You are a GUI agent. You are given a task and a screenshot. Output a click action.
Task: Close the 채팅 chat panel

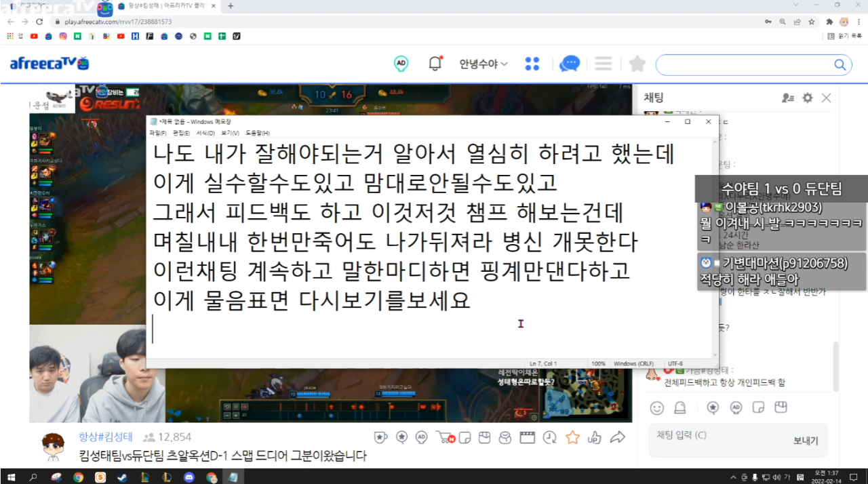coord(826,98)
